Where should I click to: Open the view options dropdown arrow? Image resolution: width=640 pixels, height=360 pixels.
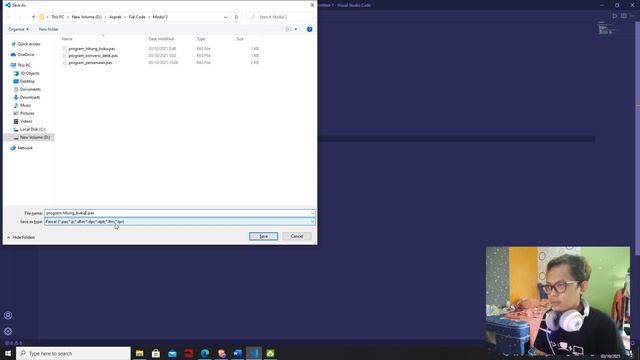(x=296, y=29)
